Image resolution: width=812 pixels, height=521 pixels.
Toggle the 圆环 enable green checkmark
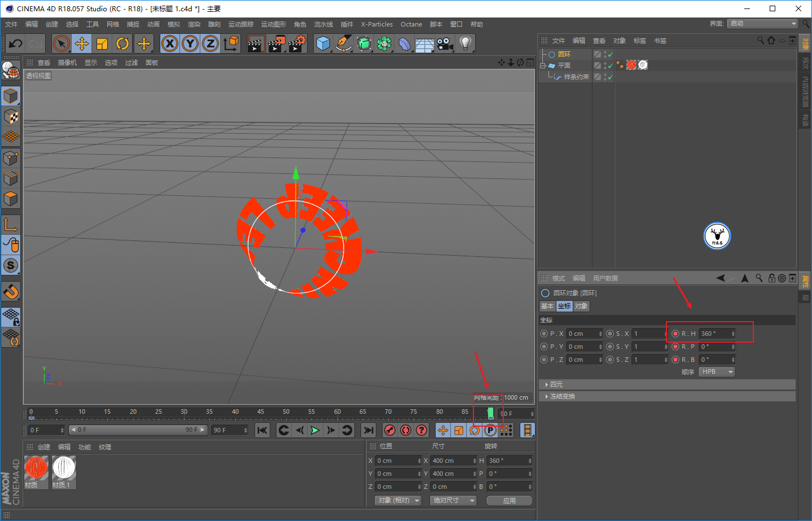point(610,55)
